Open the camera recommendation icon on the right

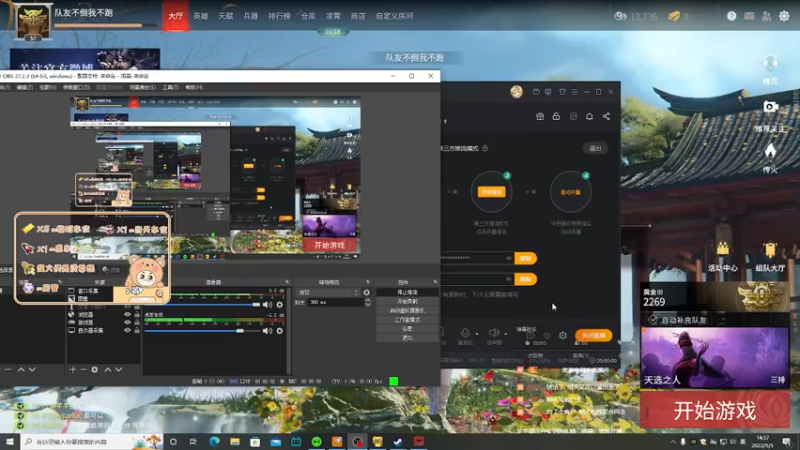pyautogui.click(x=770, y=107)
